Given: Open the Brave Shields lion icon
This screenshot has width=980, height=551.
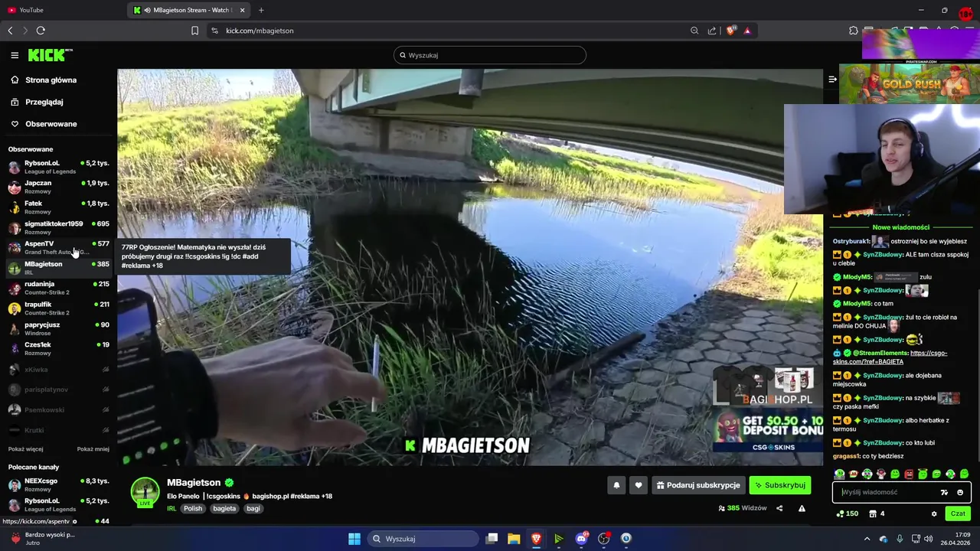Looking at the screenshot, I should pyautogui.click(x=731, y=31).
